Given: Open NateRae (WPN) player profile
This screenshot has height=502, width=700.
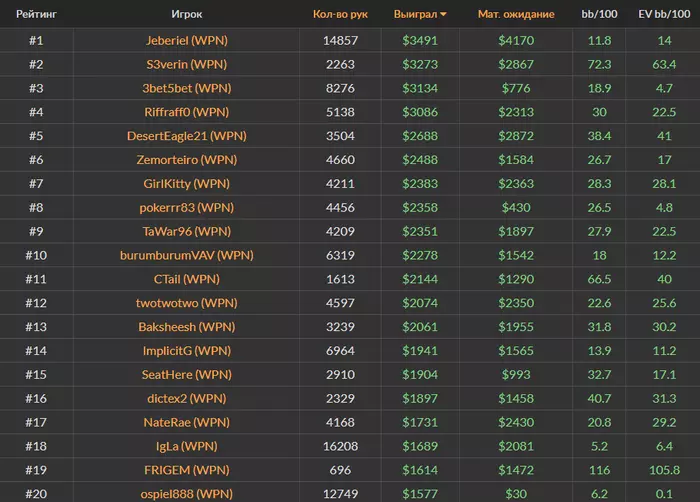Looking at the screenshot, I should coord(187,423).
